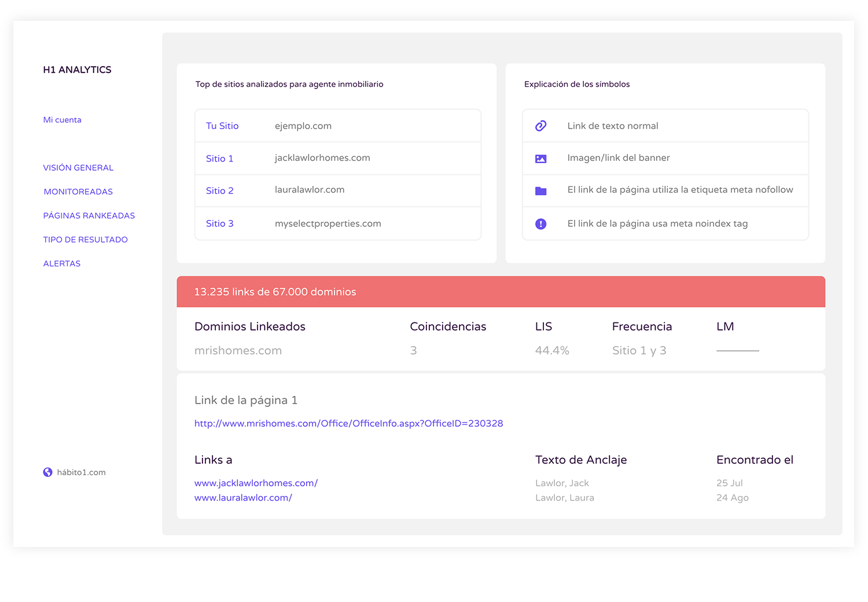Select the Tu Sitio row
Viewport: 868px width, 602px height.
(338, 126)
